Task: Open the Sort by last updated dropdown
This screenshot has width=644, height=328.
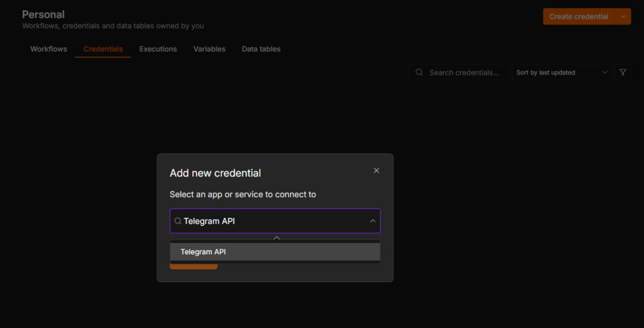Action: 562,72
